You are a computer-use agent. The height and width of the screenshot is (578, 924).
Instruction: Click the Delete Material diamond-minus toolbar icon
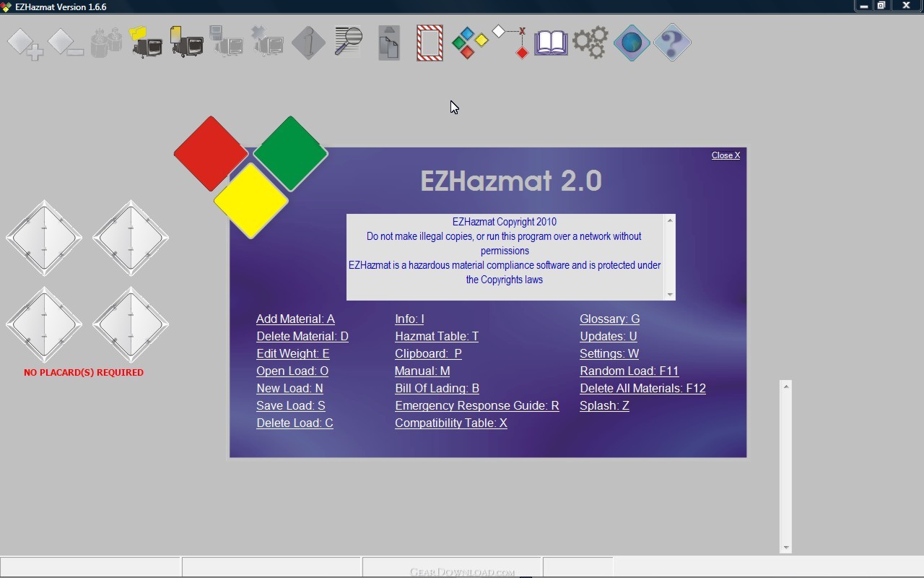point(66,43)
